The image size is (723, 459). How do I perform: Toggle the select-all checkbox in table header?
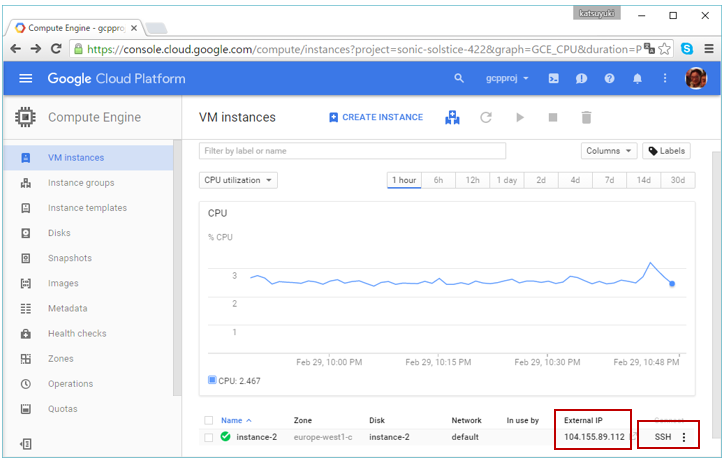[x=208, y=420]
